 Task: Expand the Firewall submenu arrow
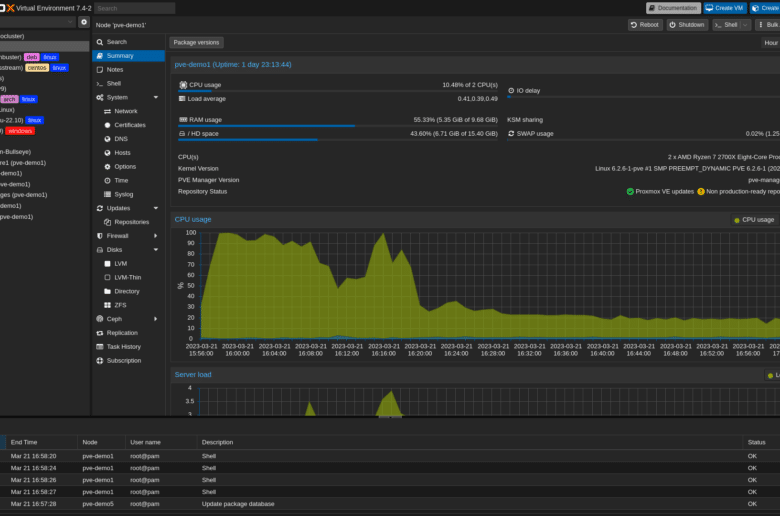(x=156, y=236)
